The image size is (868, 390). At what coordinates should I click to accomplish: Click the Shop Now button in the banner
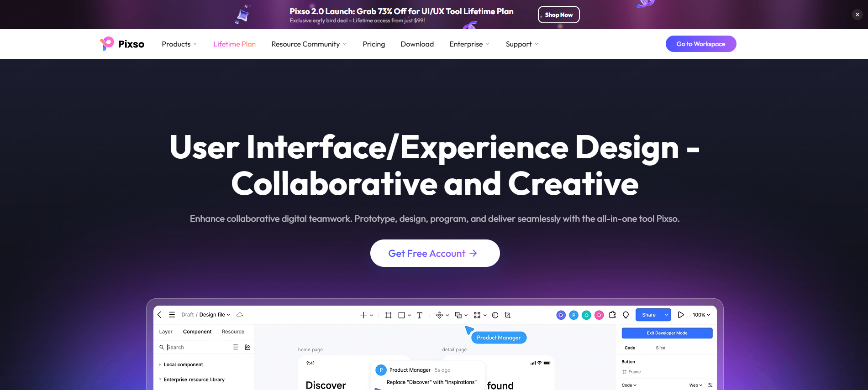[x=558, y=15]
